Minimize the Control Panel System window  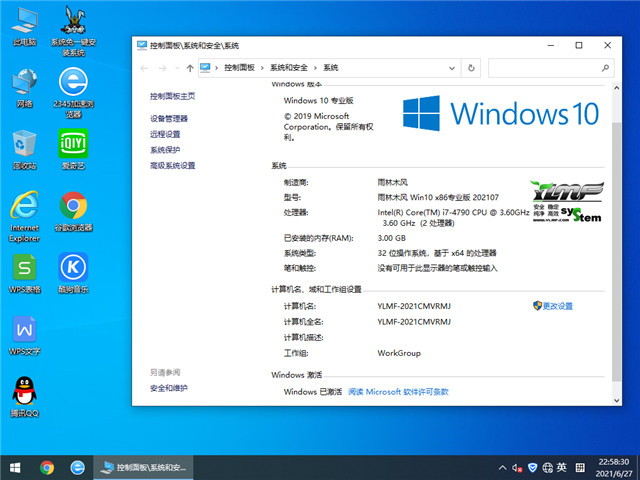[x=551, y=45]
